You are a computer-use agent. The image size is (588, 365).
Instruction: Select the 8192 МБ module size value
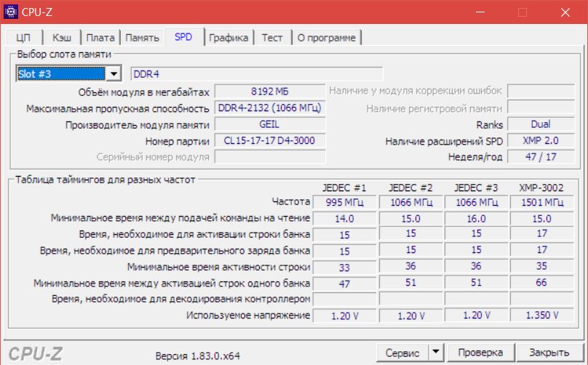[270, 92]
